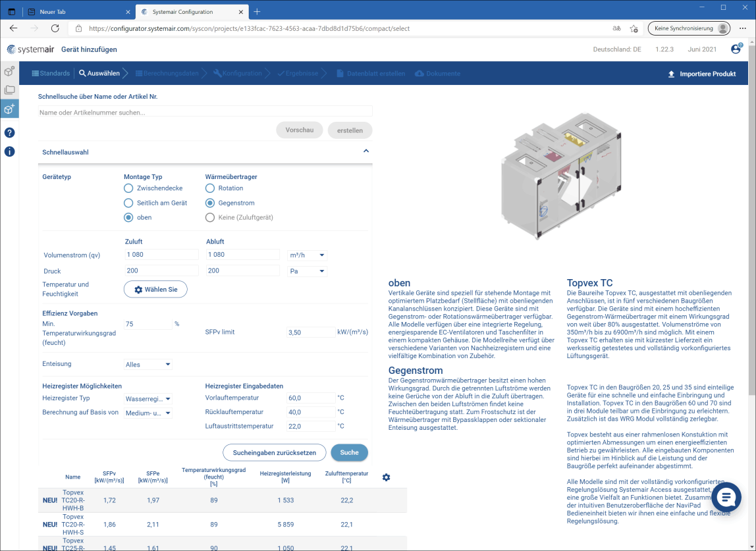Open the help question mark icon
This screenshot has width=756, height=551.
[9, 132]
